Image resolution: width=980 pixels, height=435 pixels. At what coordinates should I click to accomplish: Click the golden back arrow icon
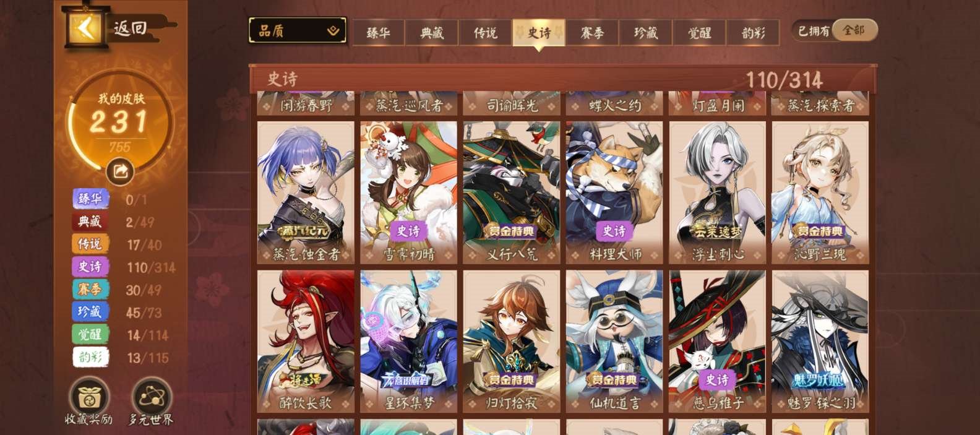tap(85, 27)
